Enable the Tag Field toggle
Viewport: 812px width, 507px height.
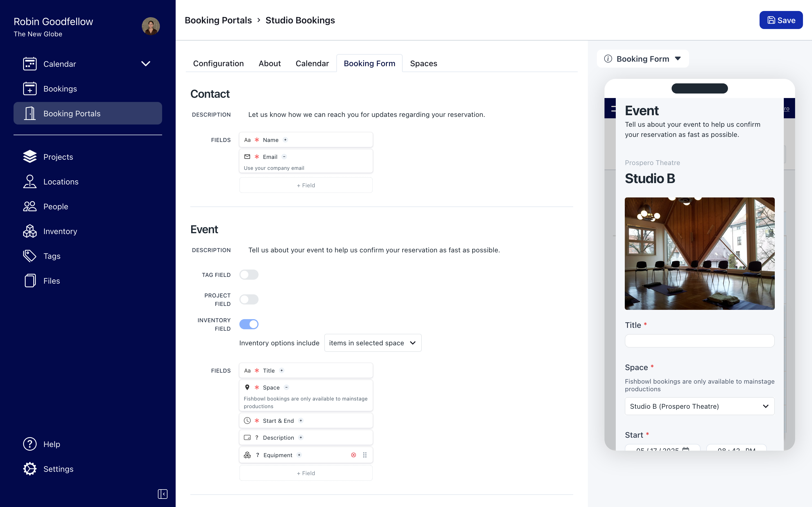(249, 275)
